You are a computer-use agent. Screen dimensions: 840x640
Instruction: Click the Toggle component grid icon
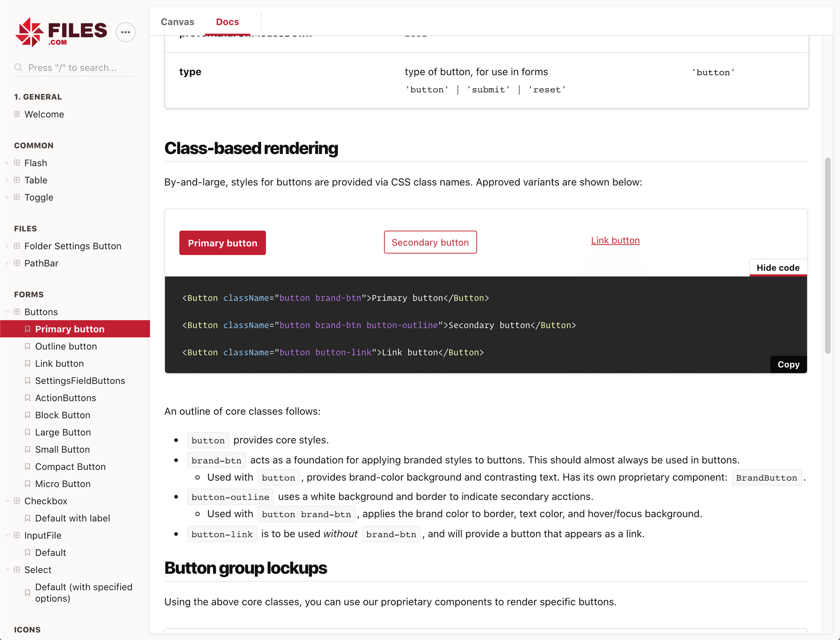pos(17,197)
